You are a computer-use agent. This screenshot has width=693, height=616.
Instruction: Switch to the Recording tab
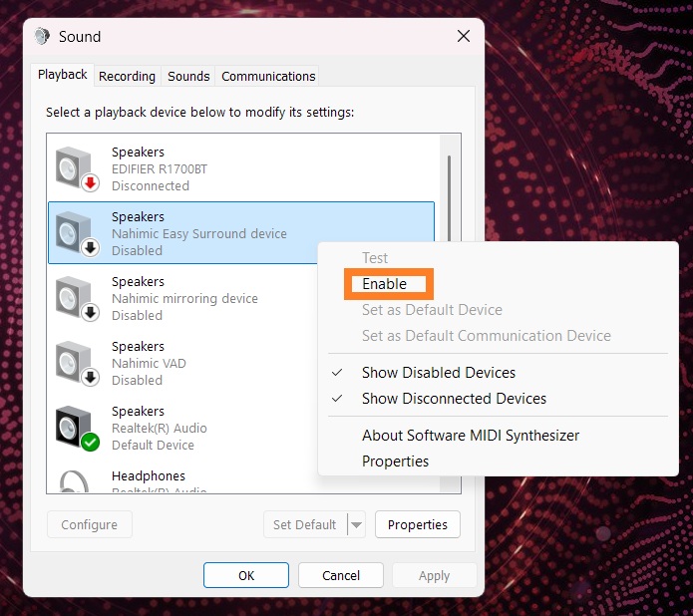(127, 77)
